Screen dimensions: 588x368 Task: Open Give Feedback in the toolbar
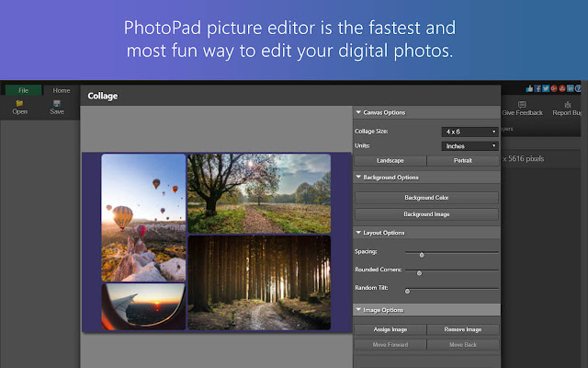pos(522,108)
